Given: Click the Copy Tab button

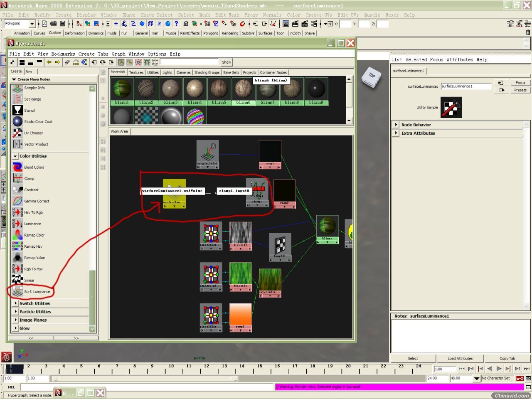Looking at the screenshot, I should [x=507, y=358].
